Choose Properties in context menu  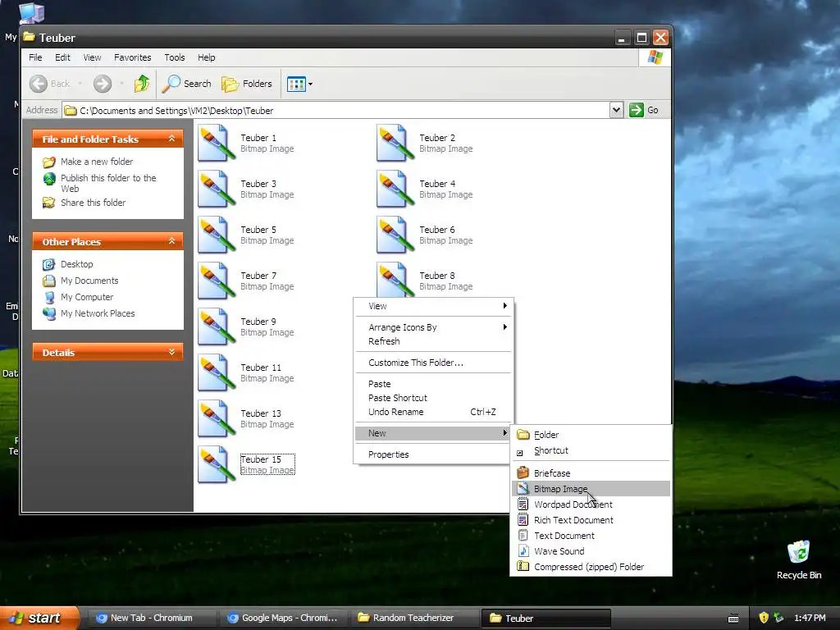[x=433, y=454]
